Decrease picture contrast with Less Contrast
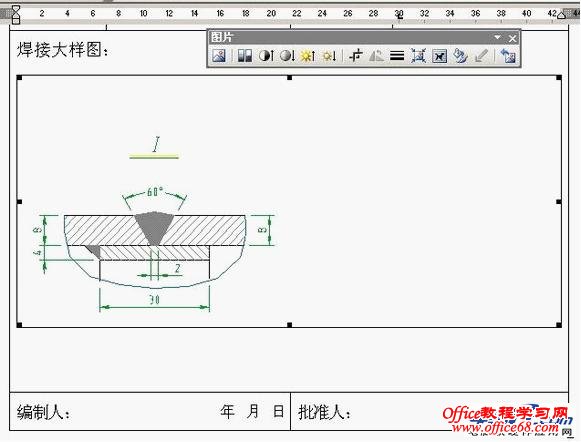The width and height of the screenshot is (581, 442). (x=287, y=56)
